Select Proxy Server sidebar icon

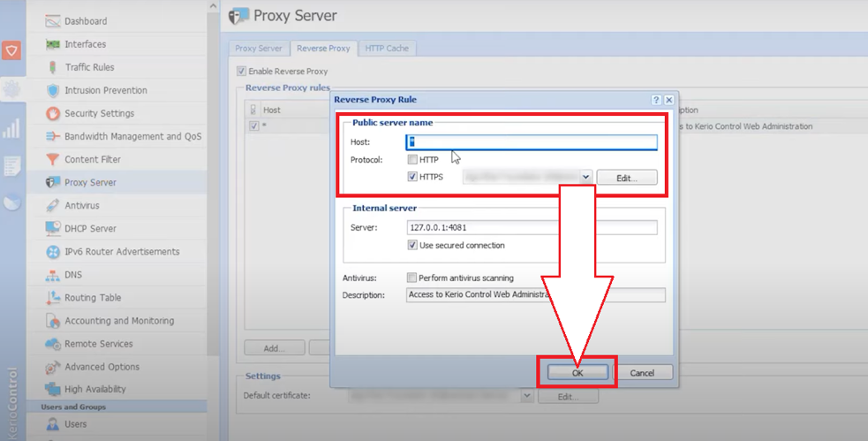pyautogui.click(x=53, y=182)
